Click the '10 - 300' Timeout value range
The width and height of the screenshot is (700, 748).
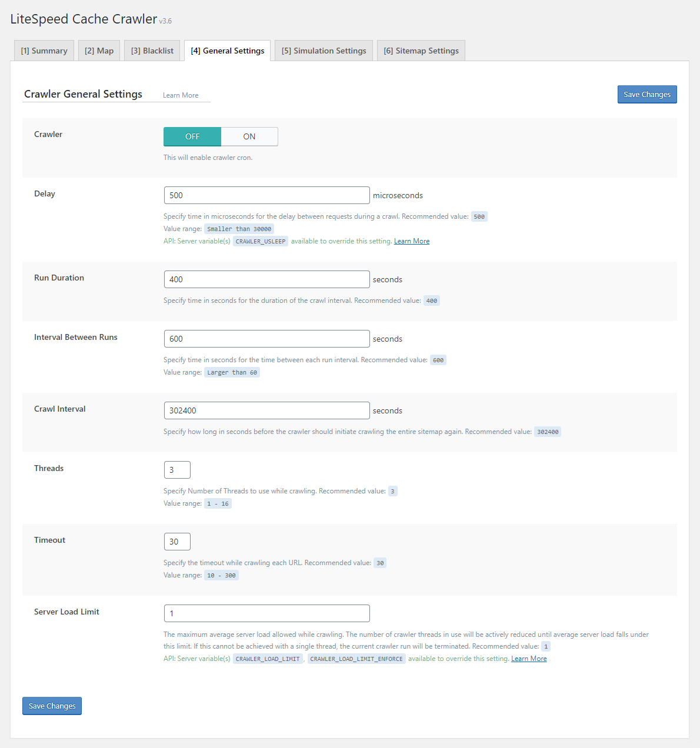pos(221,575)
